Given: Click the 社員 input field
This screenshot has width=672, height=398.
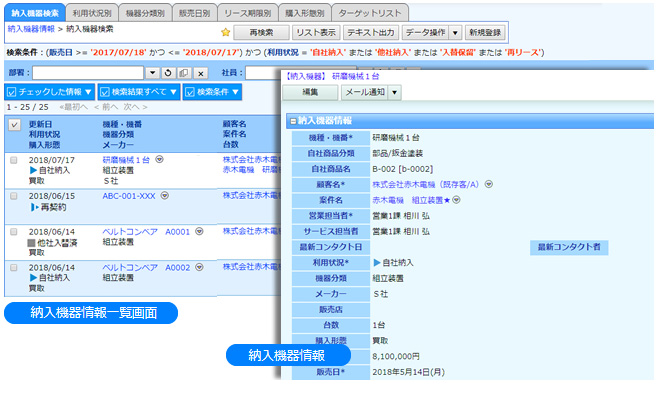Looking at the screenshot, I should [264, 73].
